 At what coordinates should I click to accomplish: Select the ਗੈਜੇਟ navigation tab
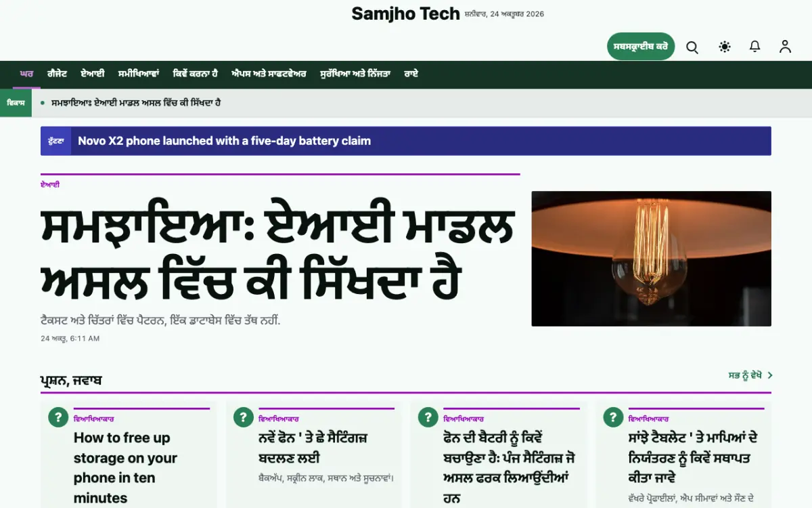point(57,74)
